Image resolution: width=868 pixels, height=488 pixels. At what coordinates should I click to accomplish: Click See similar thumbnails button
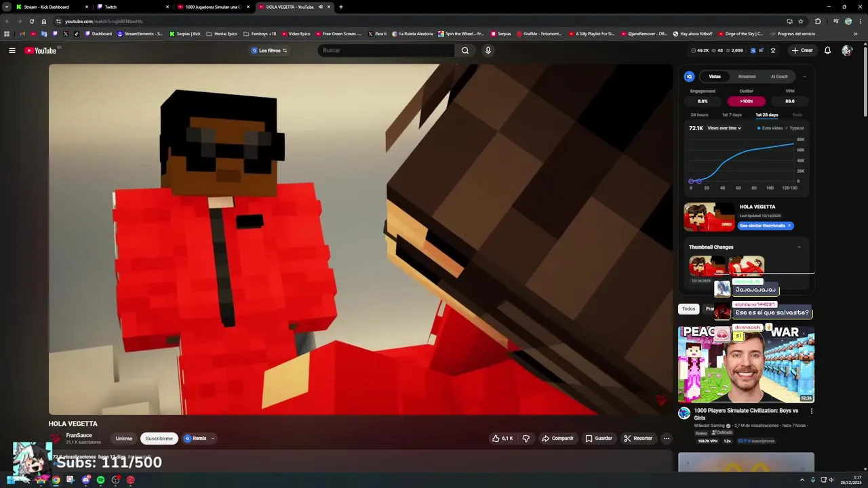766,226
